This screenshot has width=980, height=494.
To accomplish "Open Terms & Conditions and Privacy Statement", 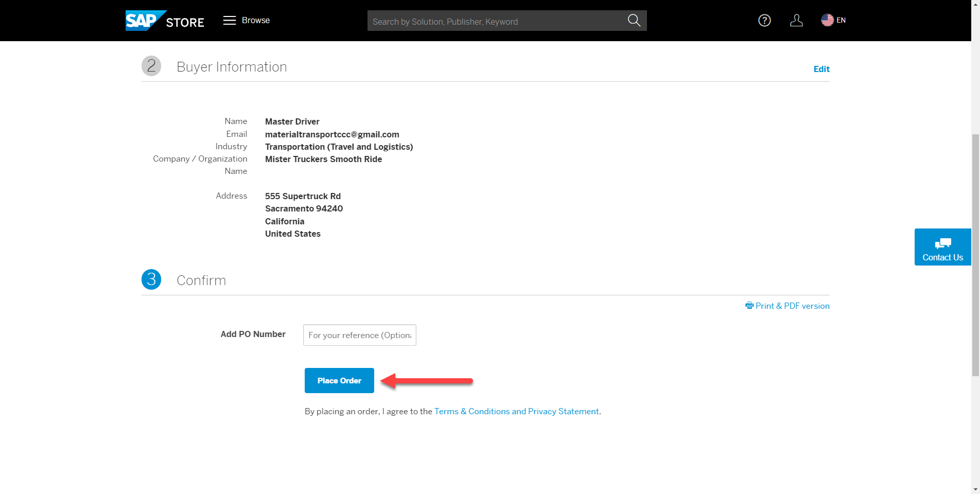I will point(517,411).
